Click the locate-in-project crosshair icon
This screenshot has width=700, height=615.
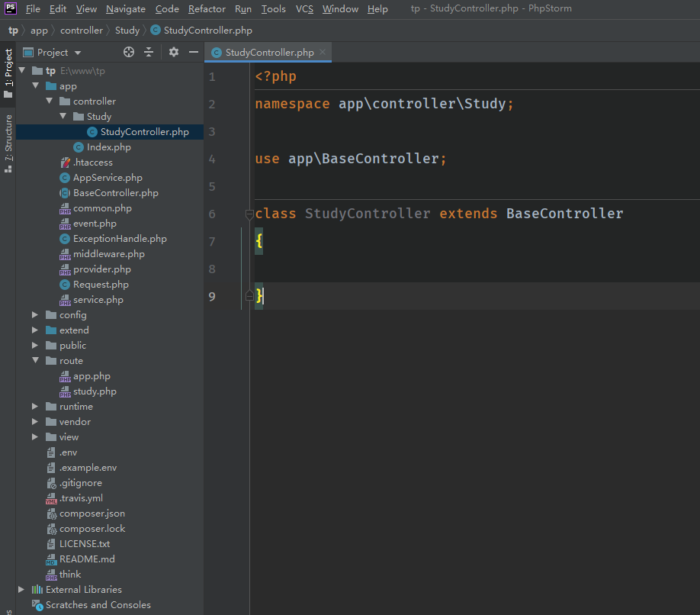click(x=129, y=52)
